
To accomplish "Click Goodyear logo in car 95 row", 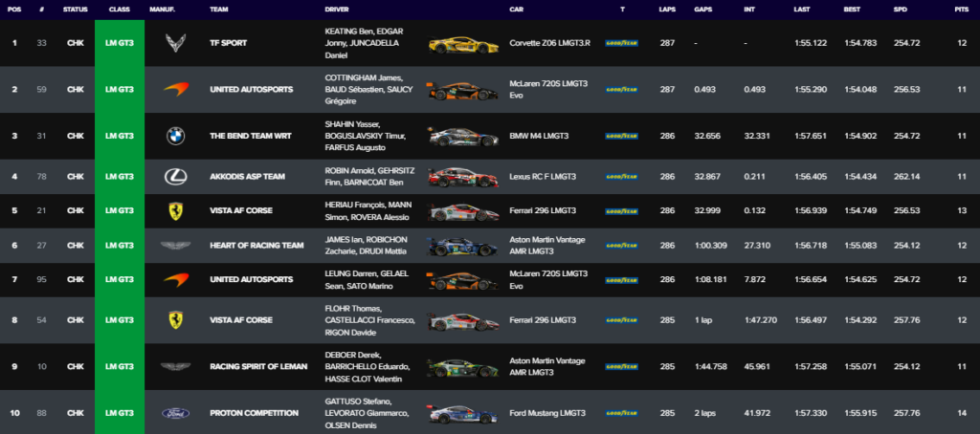I will [x=621, y=280].
